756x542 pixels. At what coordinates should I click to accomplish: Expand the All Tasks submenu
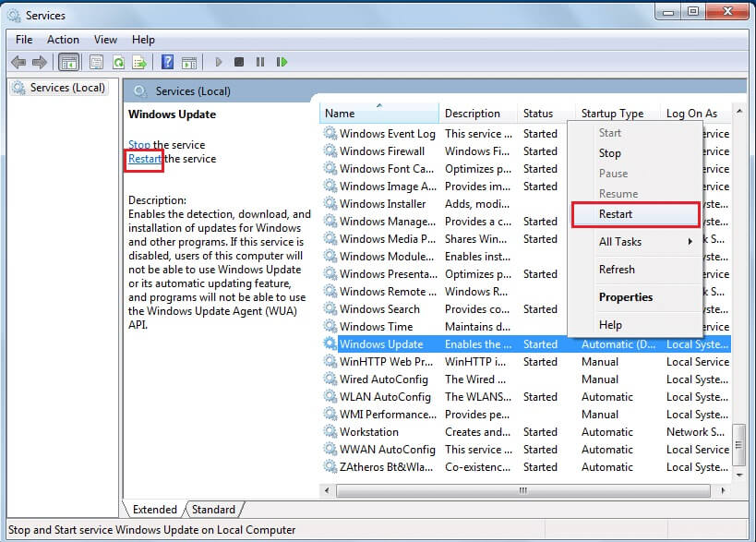(x=635, y=242)
